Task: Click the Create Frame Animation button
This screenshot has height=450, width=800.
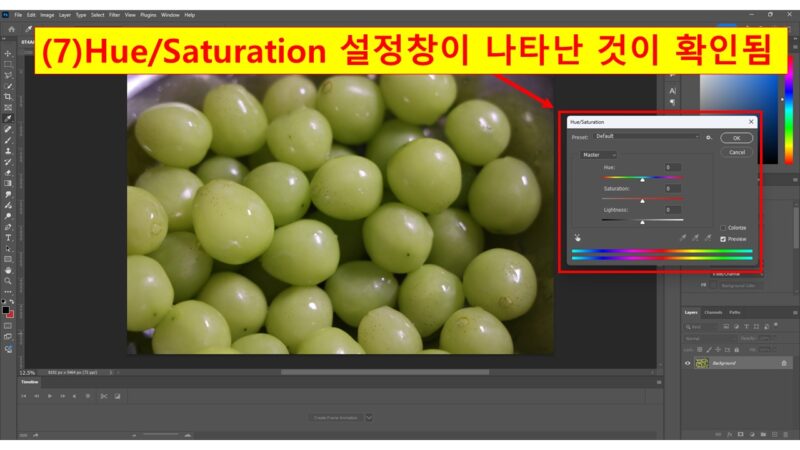Action: click(335, 418)
